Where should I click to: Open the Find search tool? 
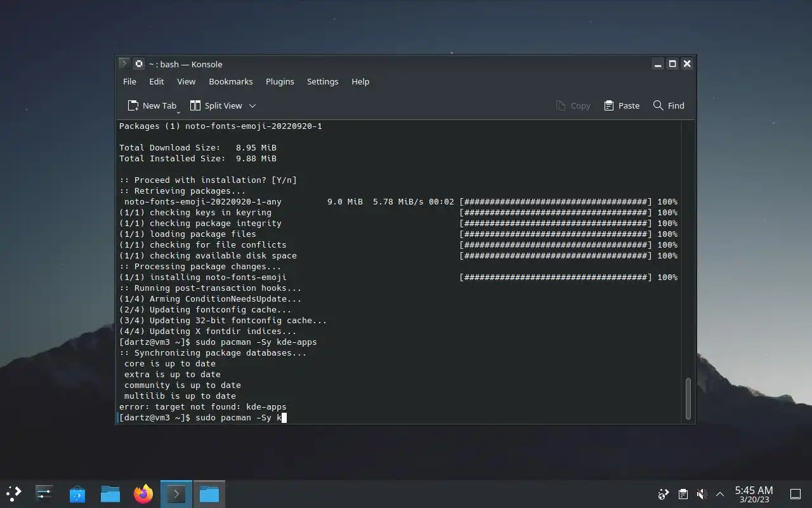pyautogui.click(x=669, y=105)
